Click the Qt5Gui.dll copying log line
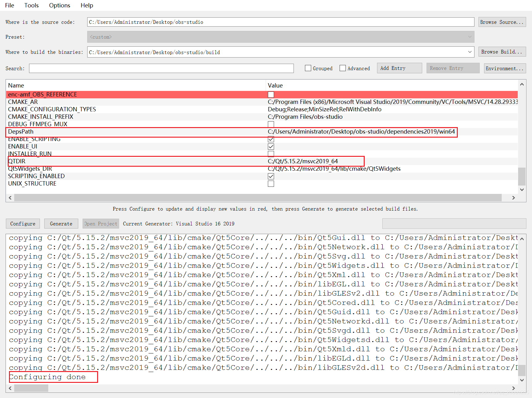 click(x=263, y=238)
